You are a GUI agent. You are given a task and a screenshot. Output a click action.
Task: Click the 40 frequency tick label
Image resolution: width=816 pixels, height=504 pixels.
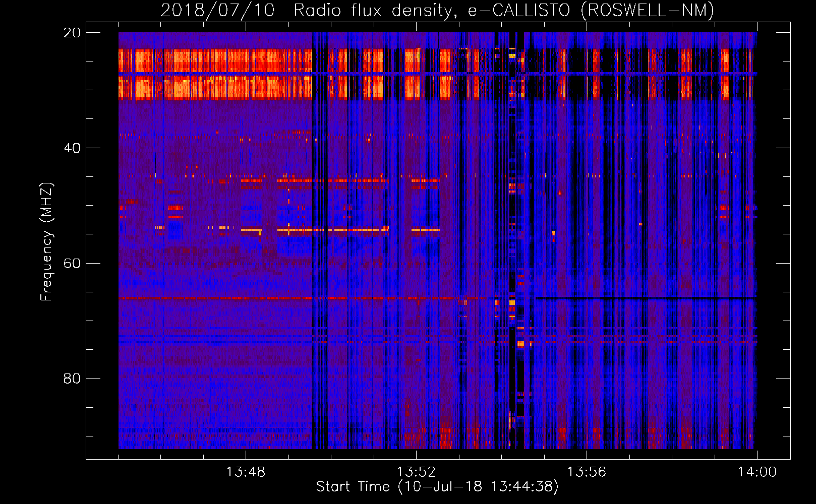[x=72, y=148]
